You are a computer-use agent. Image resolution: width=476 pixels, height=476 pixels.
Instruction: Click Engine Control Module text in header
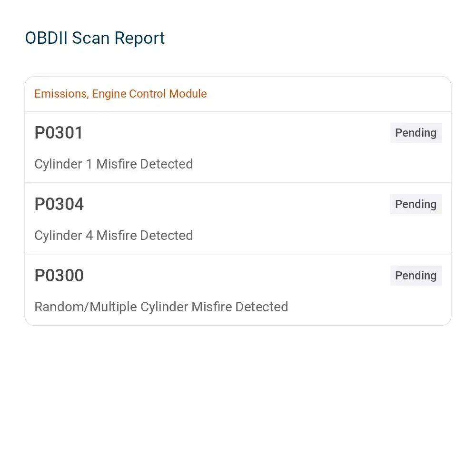point(149,94)
